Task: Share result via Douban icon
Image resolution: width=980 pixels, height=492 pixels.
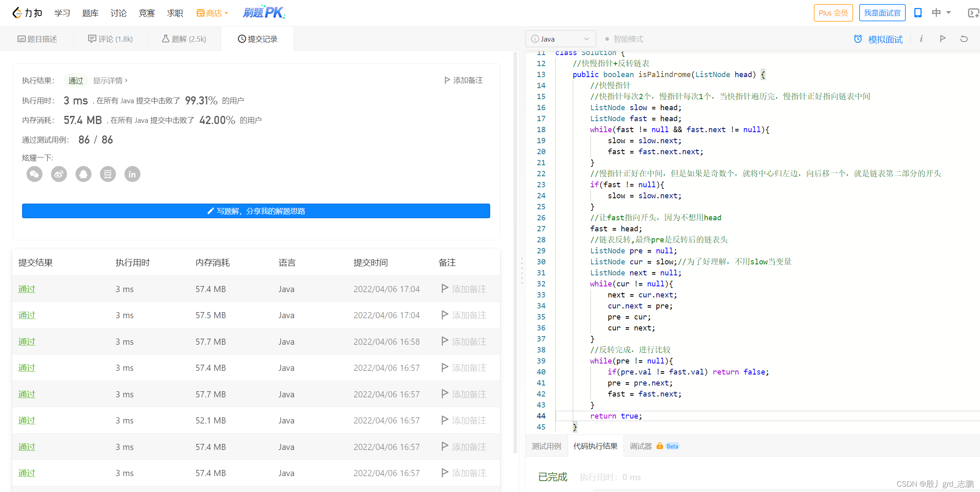Action: point(108,175)
